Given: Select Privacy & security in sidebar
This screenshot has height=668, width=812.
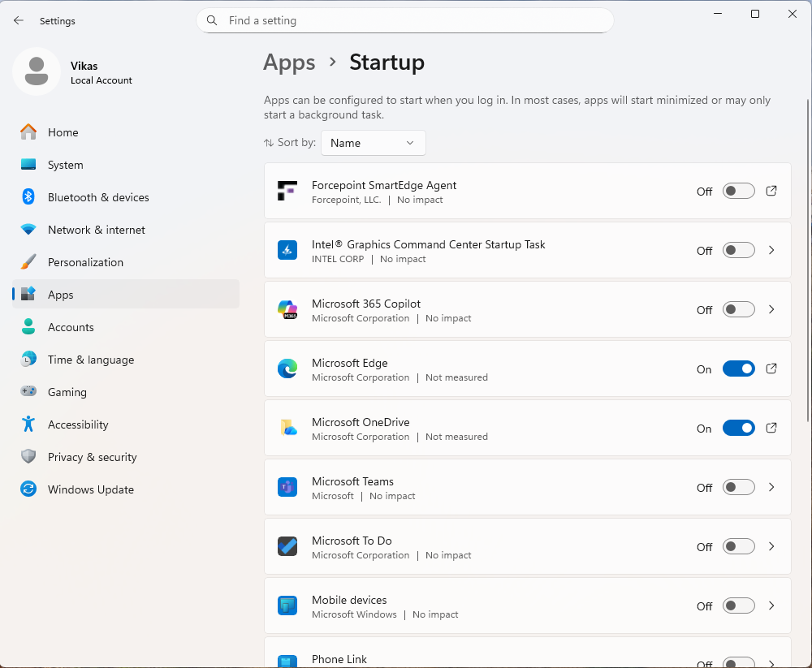Looking at the screenshot, I should pyautogui.click(x=92, y=457).
